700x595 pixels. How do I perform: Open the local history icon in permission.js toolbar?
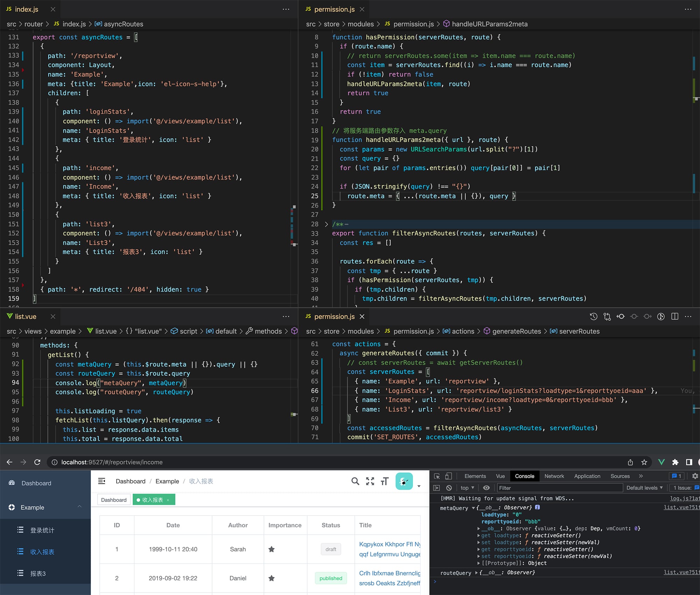tap(593, 316)
